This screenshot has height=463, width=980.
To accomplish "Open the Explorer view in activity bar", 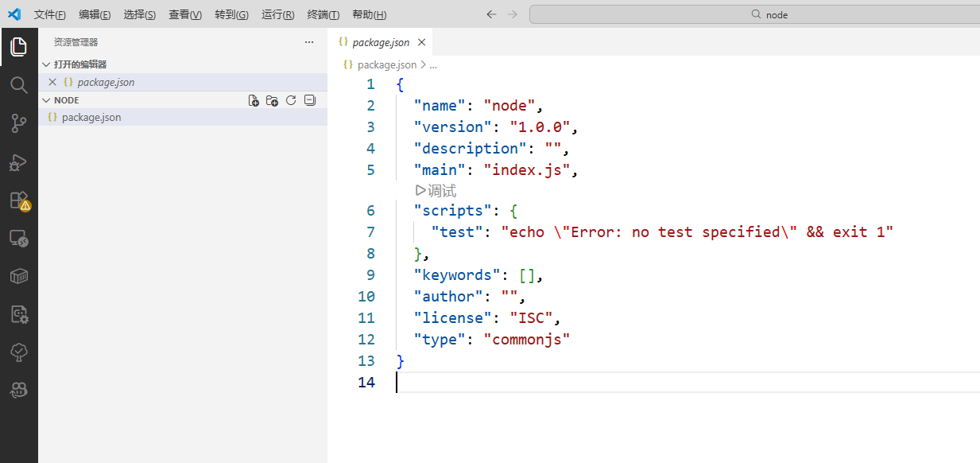I will pos(18,47).
